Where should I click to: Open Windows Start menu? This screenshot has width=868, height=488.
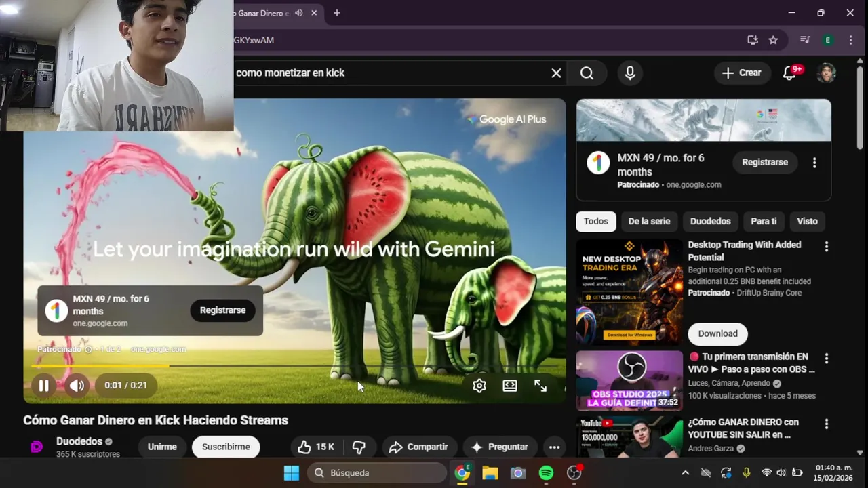click(x=292, y=473)
